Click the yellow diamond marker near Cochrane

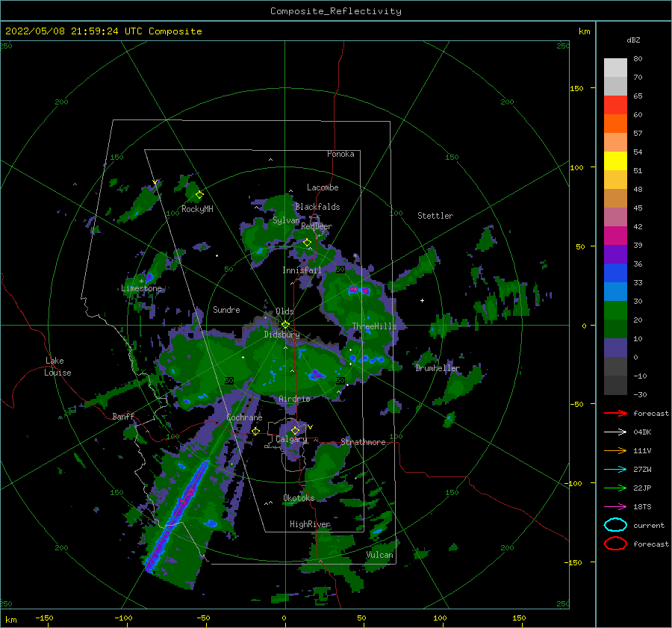click(x=255, y=431)
